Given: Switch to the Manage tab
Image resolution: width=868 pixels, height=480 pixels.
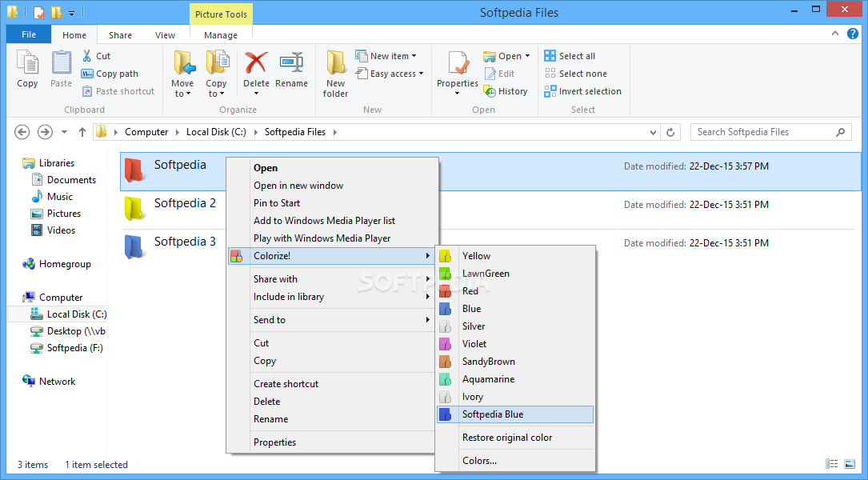Looking at the screenshot, I should tap(221, 35).
